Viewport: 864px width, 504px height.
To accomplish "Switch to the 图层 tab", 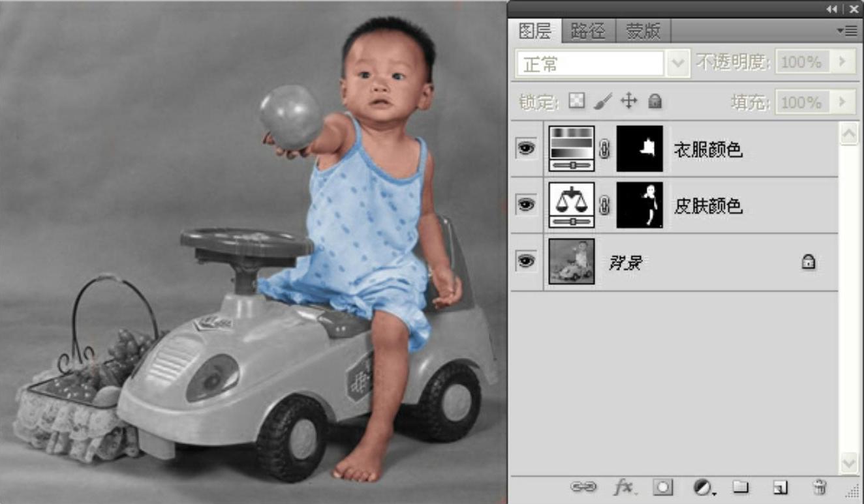I will pos(535,31).
